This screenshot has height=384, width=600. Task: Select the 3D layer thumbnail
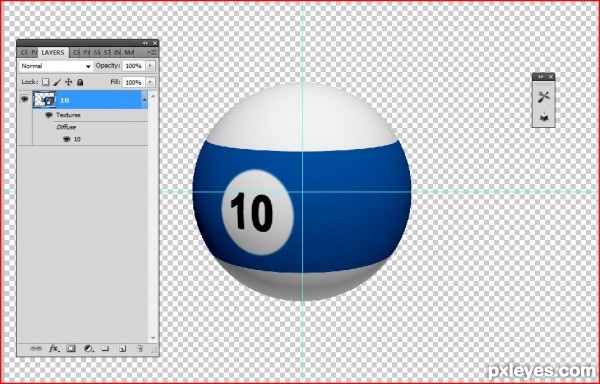coord(44,100)
